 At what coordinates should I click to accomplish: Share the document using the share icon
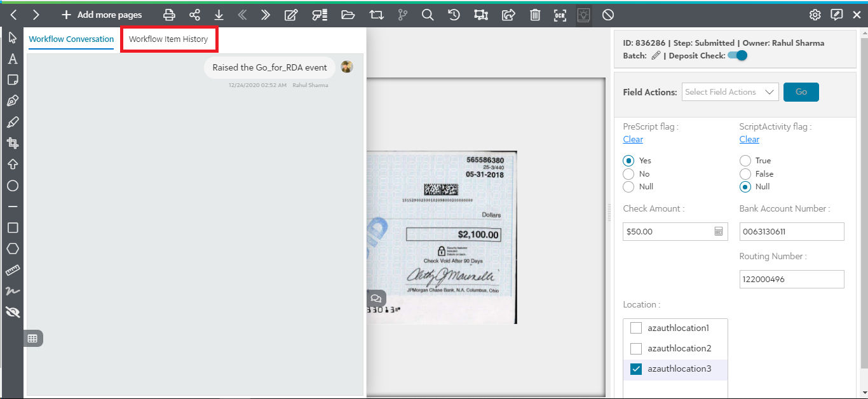pyautogui.click(x=194, y=15)
